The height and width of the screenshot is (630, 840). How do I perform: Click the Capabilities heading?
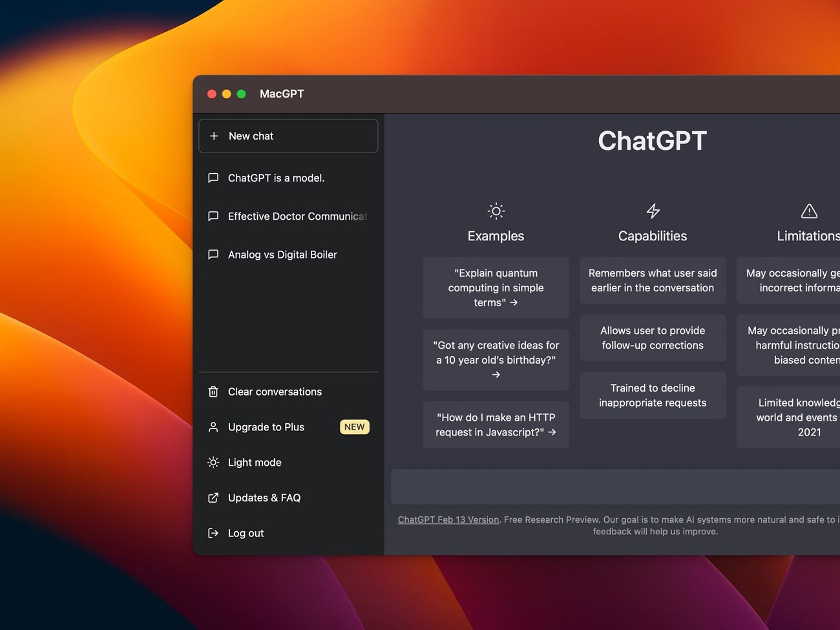tap(653, 236)
